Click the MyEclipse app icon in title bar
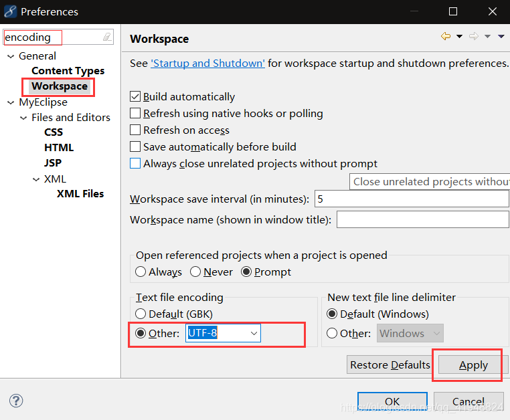Viewport: 510px width, 420px height. pyautogui.click(x=10, y=11)
